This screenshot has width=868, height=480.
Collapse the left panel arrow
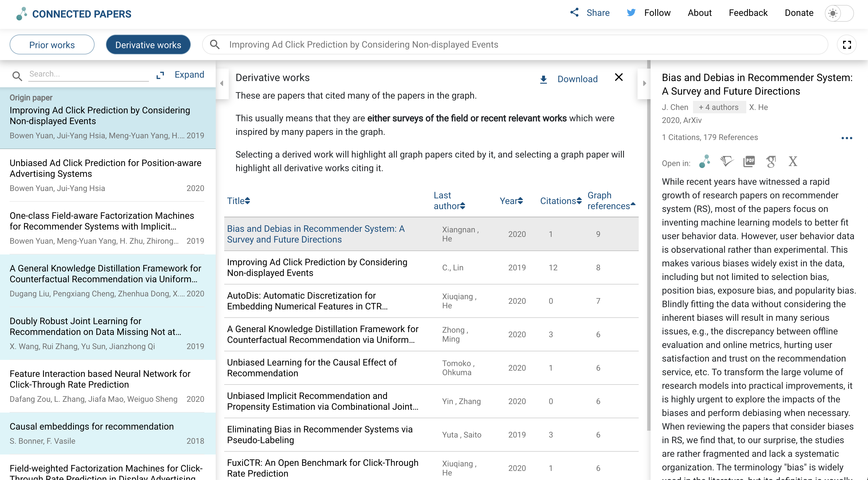tap(222, 83)
